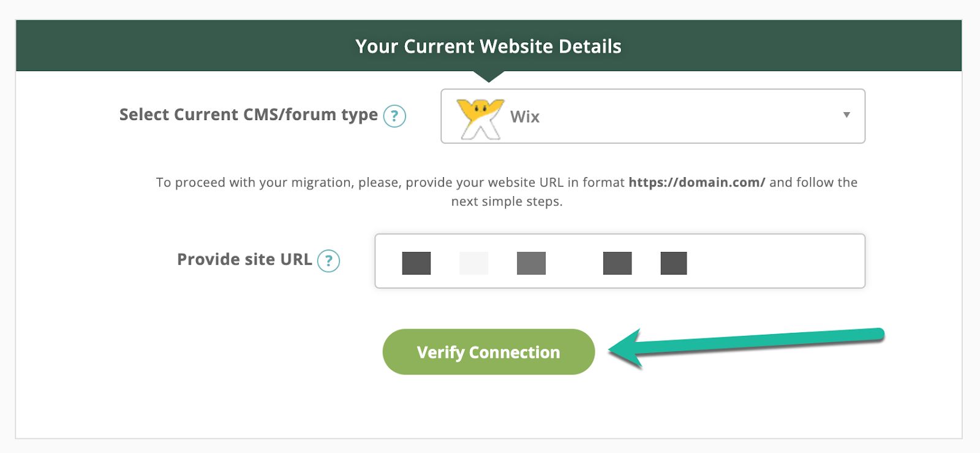Click the dropdown arrow on the Wix selector
The image size is (980, 453).
tap(847, 115)
